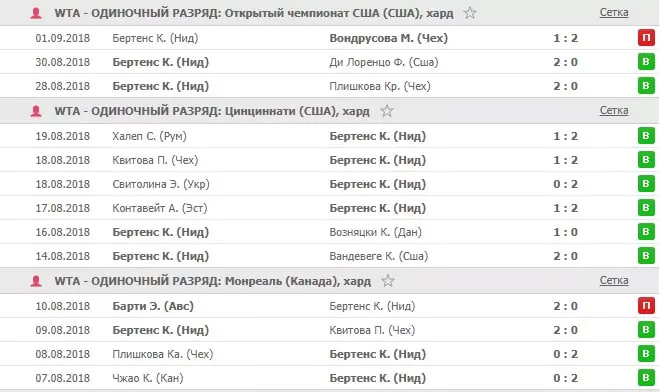Image resolution: width=660 pixels, height=392 pixels.
Task: Click the green В badge in Вандевеге match row
Action: [646, 256]
